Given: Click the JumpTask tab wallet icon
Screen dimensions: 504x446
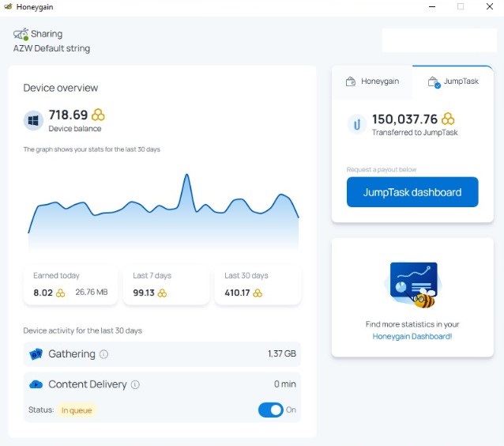Looking at the screenshot, I should [434, 82].
